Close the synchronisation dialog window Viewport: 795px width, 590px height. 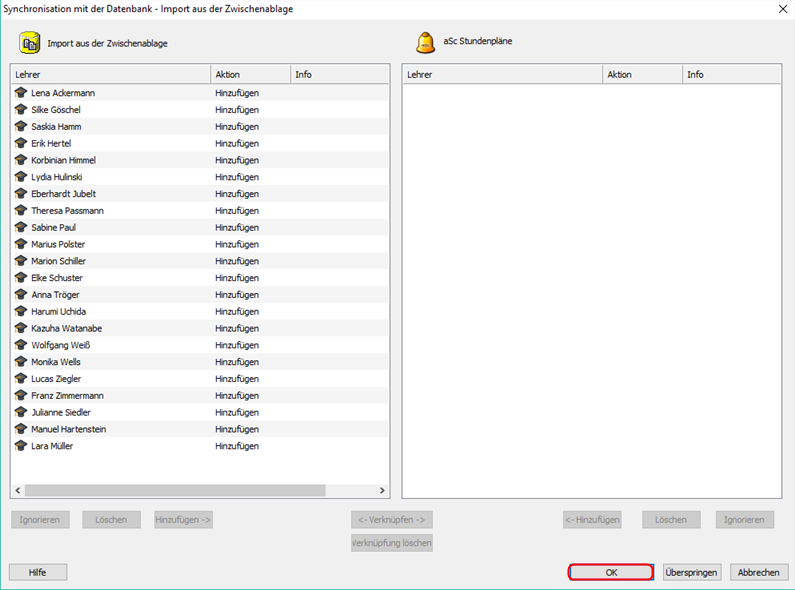coord(781,8)
